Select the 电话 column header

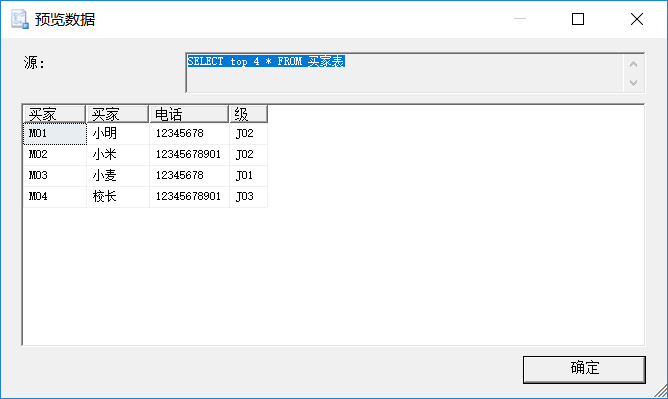pos(189,114)
